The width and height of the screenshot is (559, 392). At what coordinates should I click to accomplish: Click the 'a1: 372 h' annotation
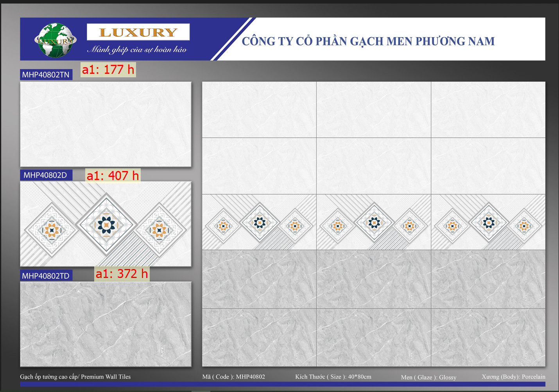point(122,274)
